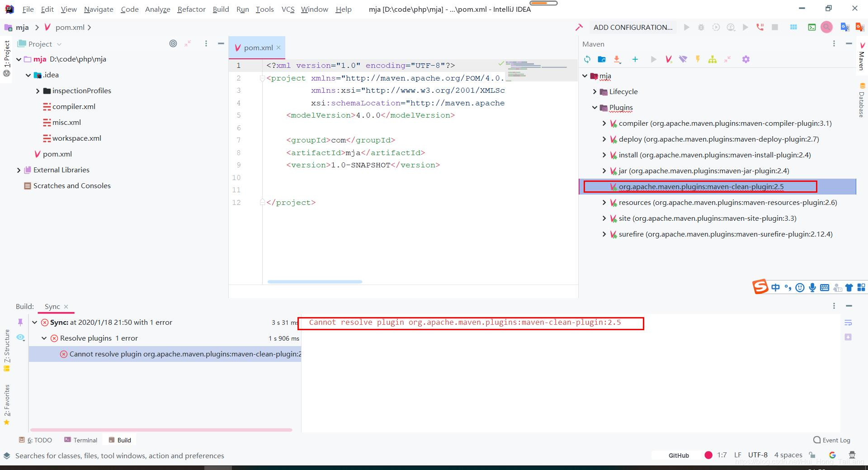Show Maven dependencies diagram icon
Image resolution: width=868 pixels, height=470 pixels.
(x=712, y=59)
